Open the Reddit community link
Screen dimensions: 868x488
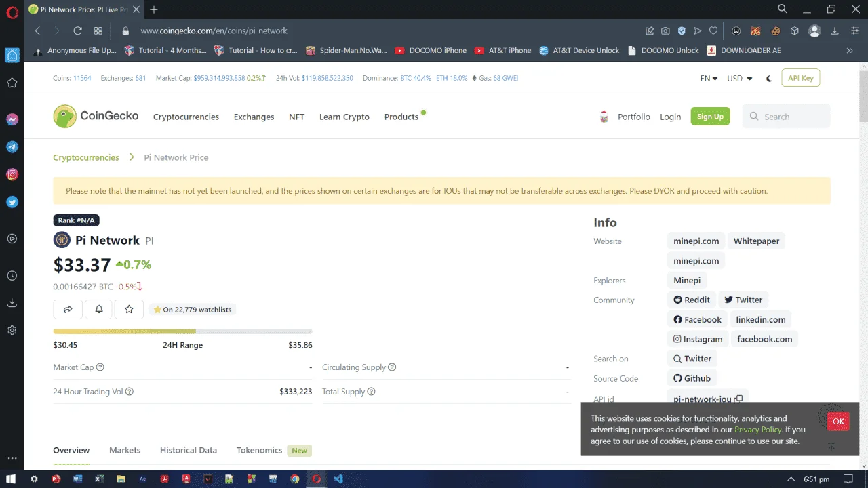pos(691,300)
